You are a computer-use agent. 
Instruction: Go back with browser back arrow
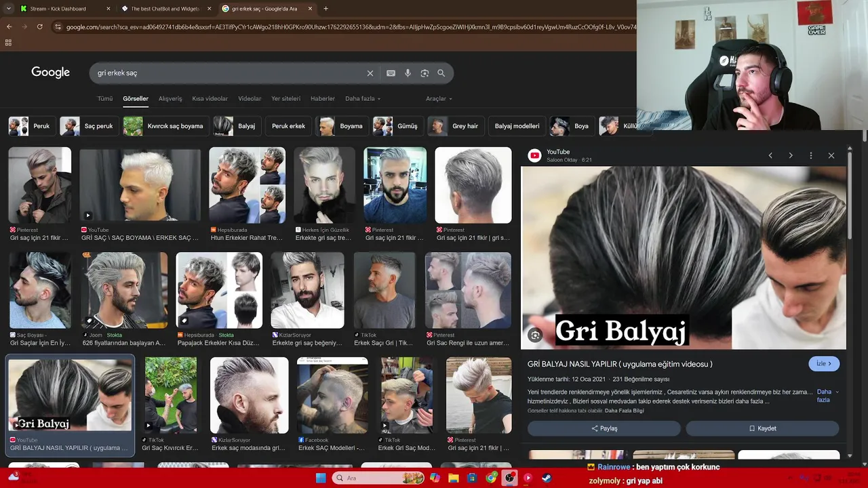tap(9, 26)
